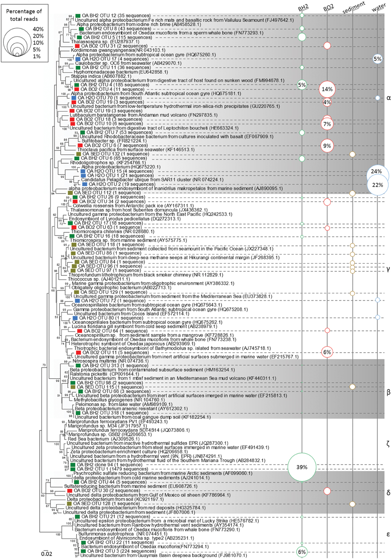This screenshot has height=559, width=392.
Task: Click the 0.02 scale bar label
Action: coord(46,554)
